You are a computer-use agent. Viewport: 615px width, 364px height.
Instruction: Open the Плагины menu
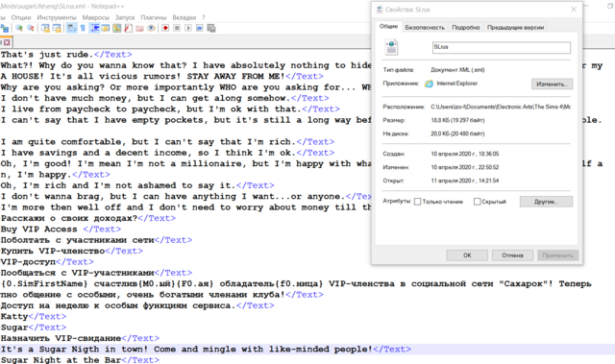(154, 17)
